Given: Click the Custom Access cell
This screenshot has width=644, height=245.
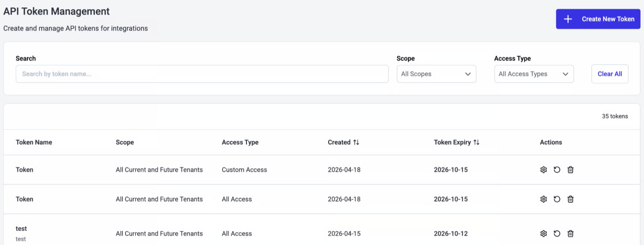Looking at the screenshot, I should tap(244, 170).
